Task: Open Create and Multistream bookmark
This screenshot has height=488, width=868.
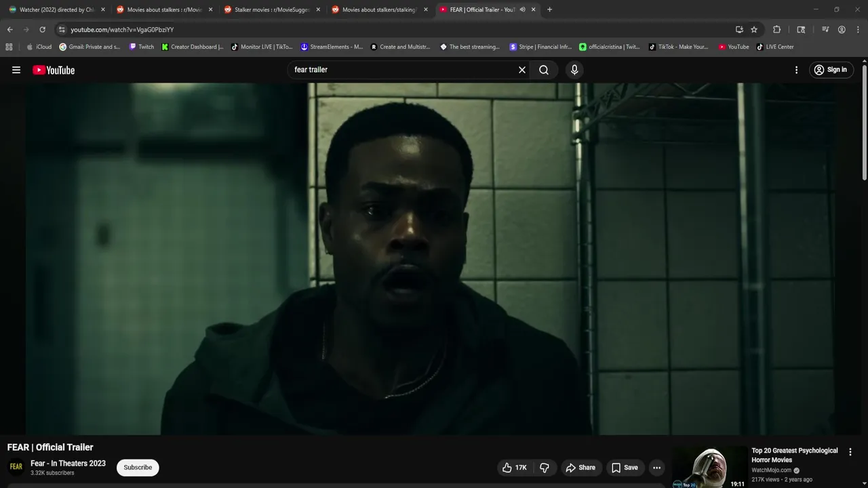Action: click(x=400, y=47)
